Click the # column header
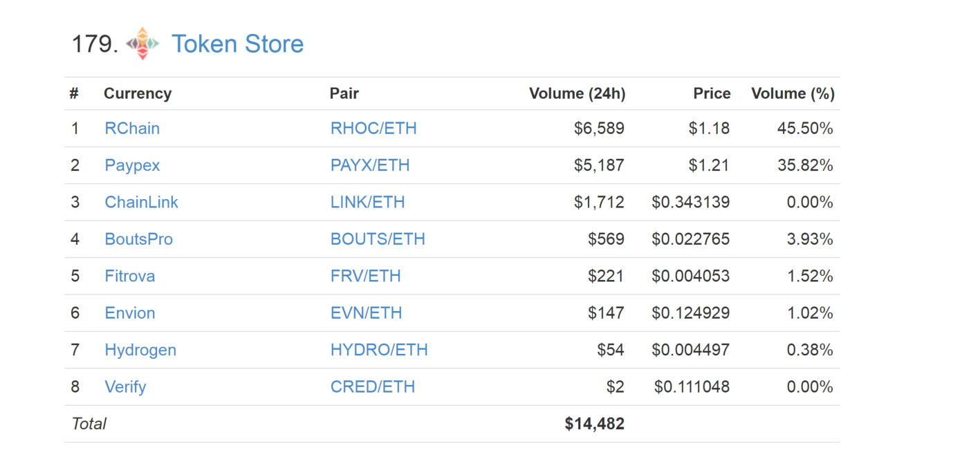This screenshot has height=459, width=980. click(74, 93)
